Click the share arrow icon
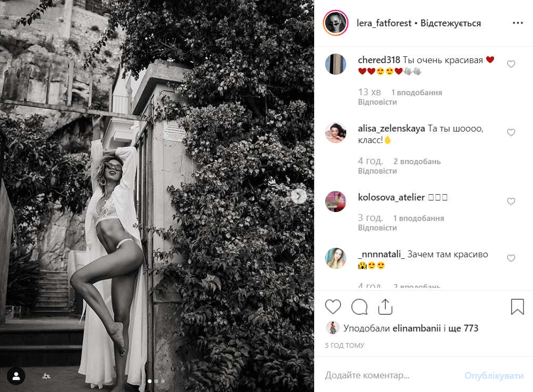533x392 pixels. click(385, 307)
